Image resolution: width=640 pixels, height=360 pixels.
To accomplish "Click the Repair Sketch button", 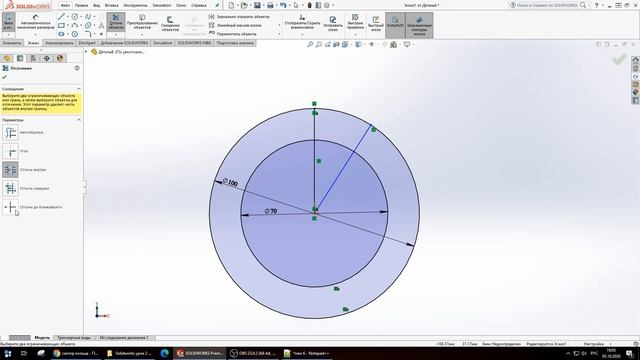I will [333, 24].
